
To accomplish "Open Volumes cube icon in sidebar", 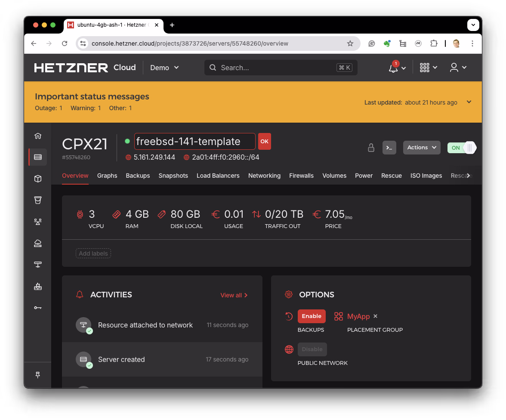I will click(x=38, y=179).
